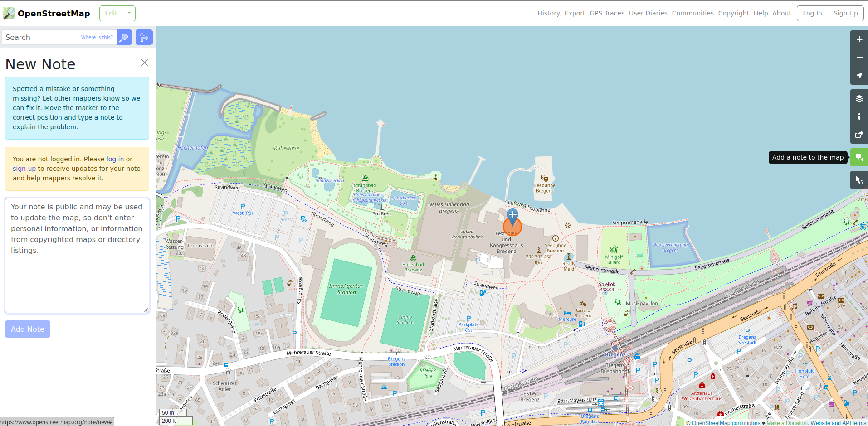Click the Casino Bregenz icon
This screenshot has height=426, width=868.
583,304
